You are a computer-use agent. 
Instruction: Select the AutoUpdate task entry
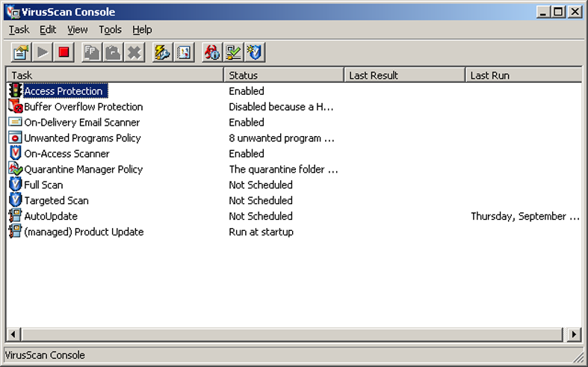(x=51, y=217)
